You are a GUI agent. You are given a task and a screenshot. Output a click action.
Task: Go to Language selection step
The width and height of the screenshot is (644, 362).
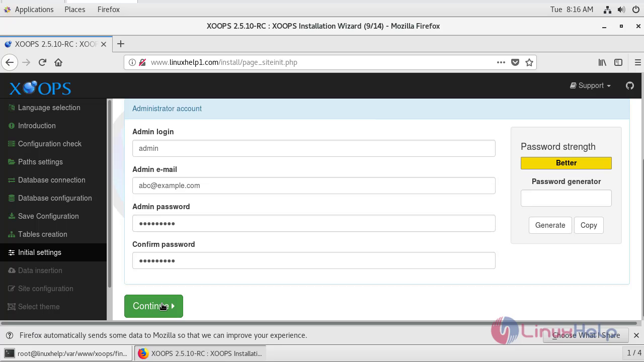(x=49, y=108)
